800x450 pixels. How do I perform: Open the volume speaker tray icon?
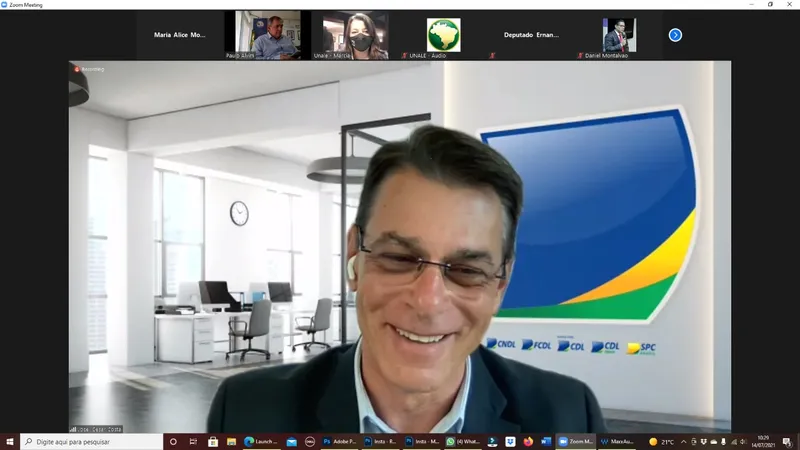click(x=743, y=442)
